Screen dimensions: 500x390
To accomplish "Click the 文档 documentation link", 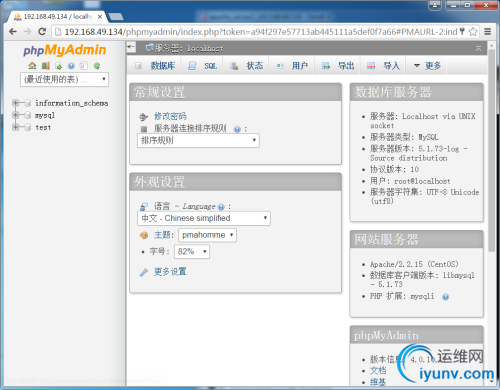I will pos(378,371).
